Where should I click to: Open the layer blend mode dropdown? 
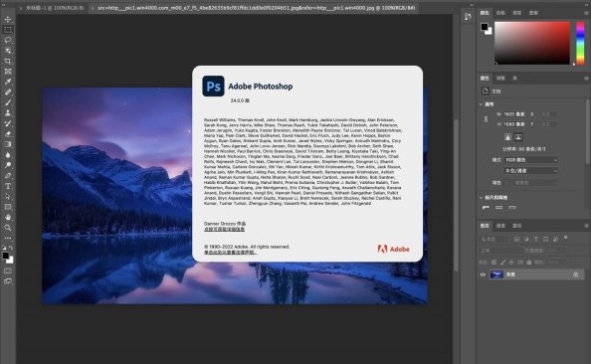click(x=500, y=251)
